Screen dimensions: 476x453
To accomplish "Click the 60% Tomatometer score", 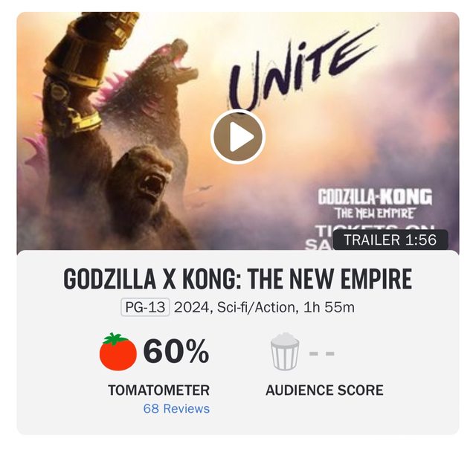I will pos(176,351).
